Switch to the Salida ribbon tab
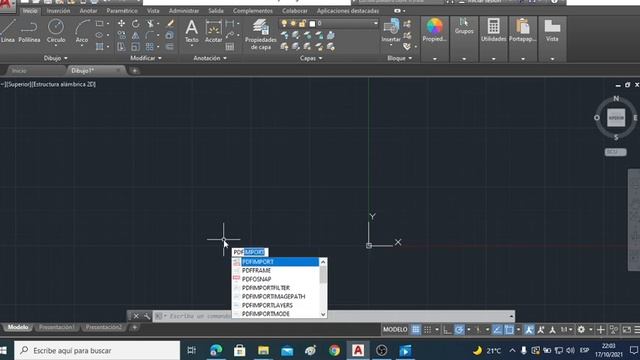 (x=216, y=11)
